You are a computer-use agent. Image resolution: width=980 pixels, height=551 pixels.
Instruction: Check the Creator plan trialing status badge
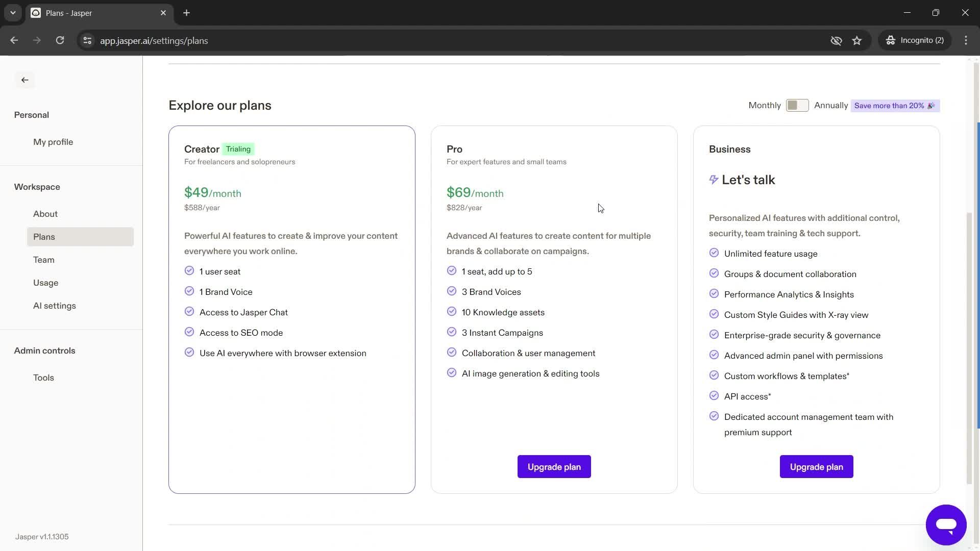pos(238,148)
